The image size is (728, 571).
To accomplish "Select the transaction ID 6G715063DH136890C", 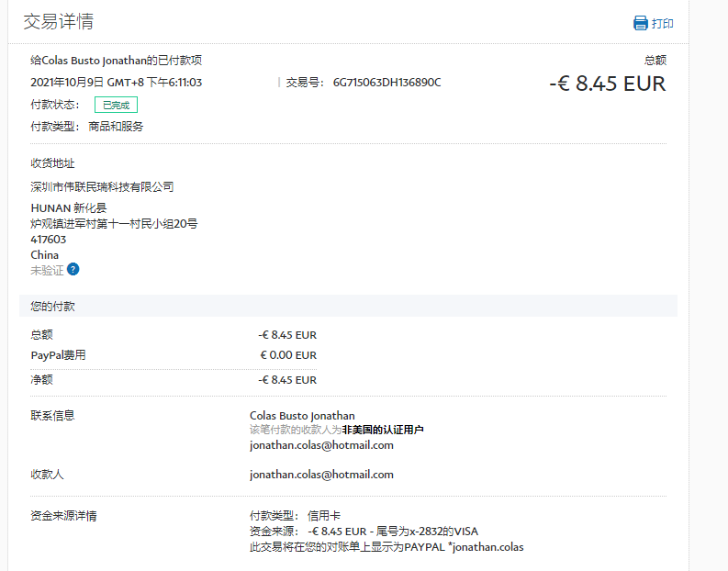I will tap(386, 83).
